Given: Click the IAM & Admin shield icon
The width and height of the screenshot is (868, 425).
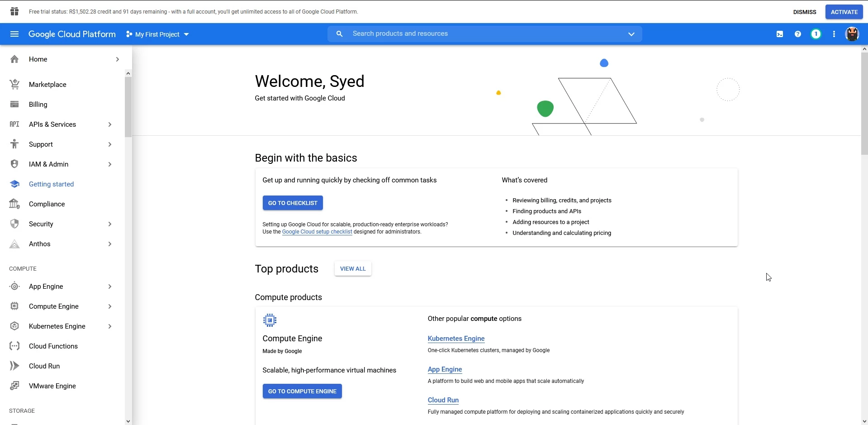Looking at the screenshot, I should click(14, 164).
